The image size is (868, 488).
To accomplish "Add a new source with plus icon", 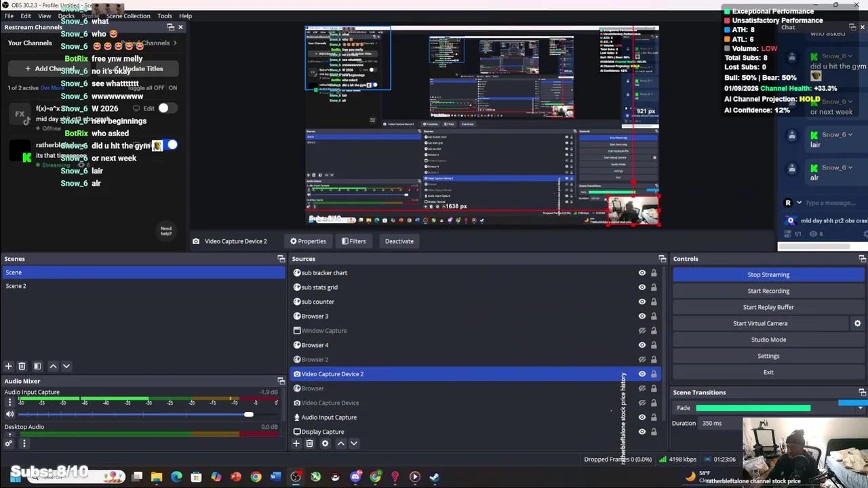I will pos(296,443).
